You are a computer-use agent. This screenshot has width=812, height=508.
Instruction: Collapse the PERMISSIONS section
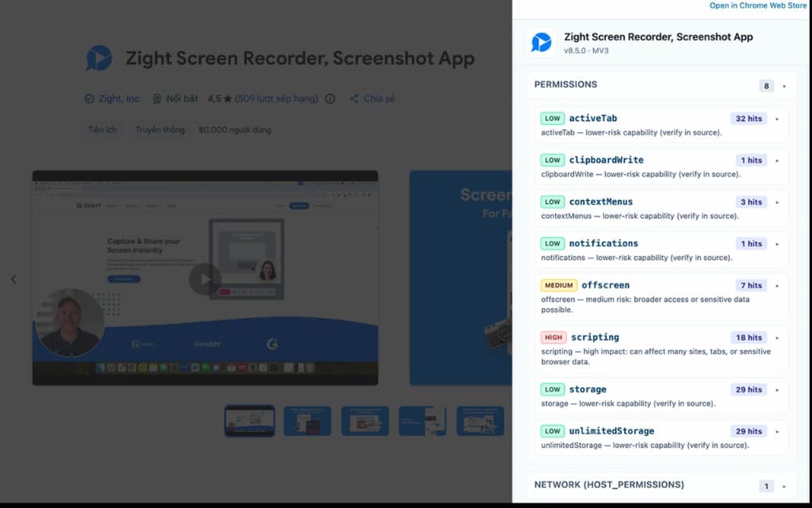click(784, 86)
